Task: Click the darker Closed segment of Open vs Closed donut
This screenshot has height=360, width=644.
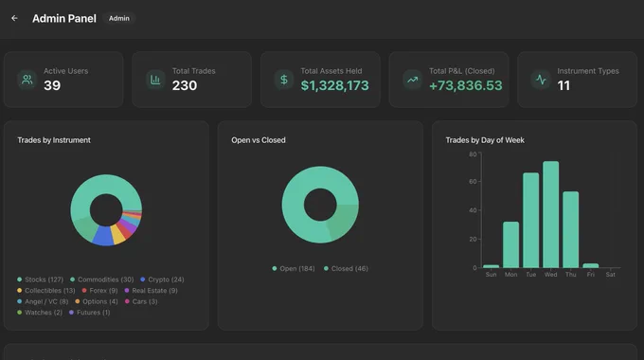Action: tap(342, 224)
